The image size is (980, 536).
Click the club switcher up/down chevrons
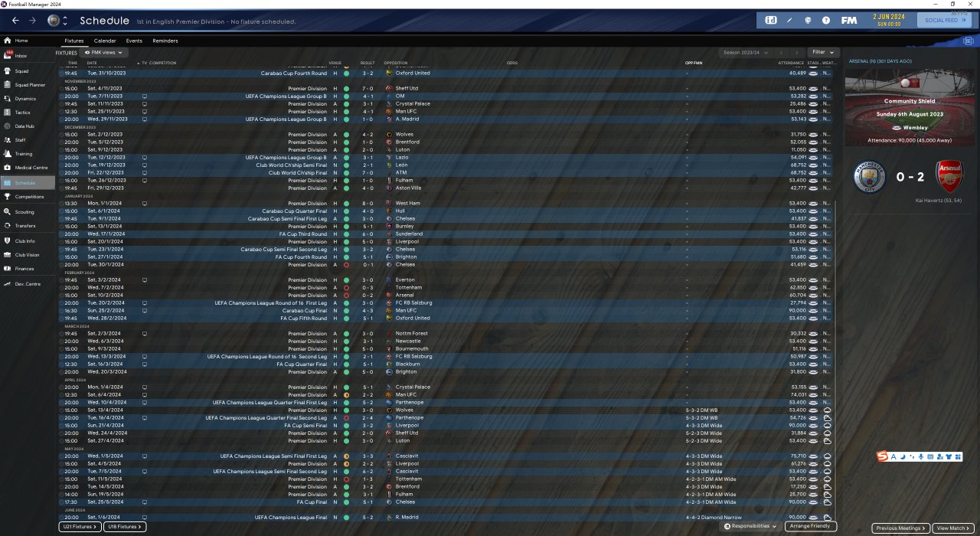[x=65, y=21]
